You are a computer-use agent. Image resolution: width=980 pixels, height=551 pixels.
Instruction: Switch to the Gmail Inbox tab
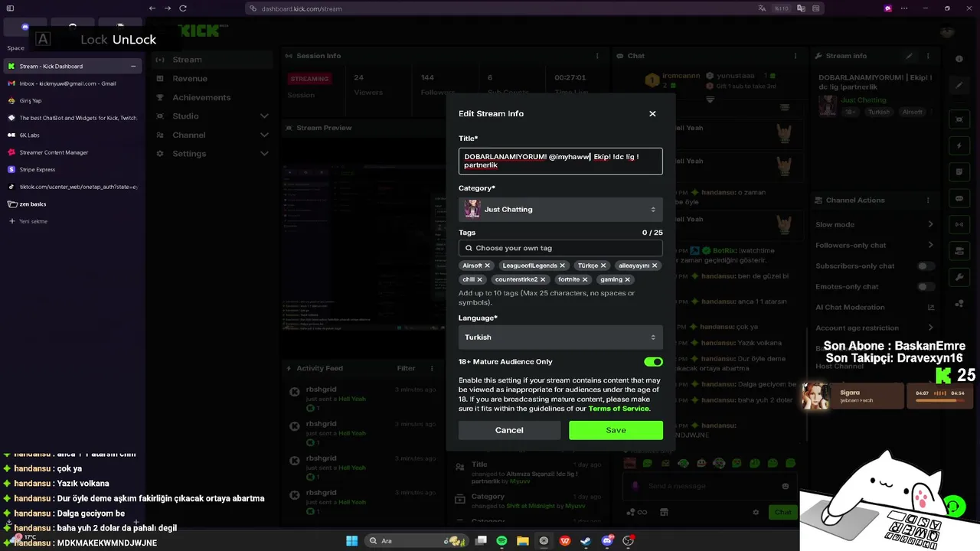pos(72,83)
